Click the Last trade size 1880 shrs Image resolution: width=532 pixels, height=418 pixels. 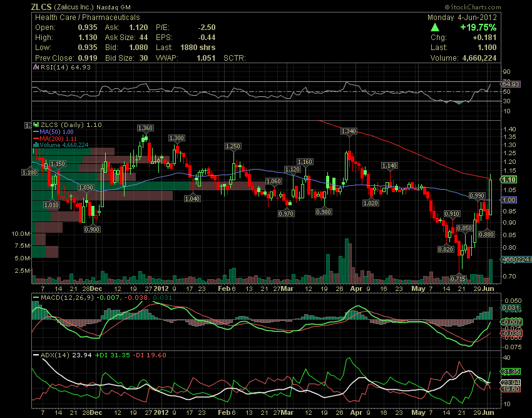pos(198,48)
